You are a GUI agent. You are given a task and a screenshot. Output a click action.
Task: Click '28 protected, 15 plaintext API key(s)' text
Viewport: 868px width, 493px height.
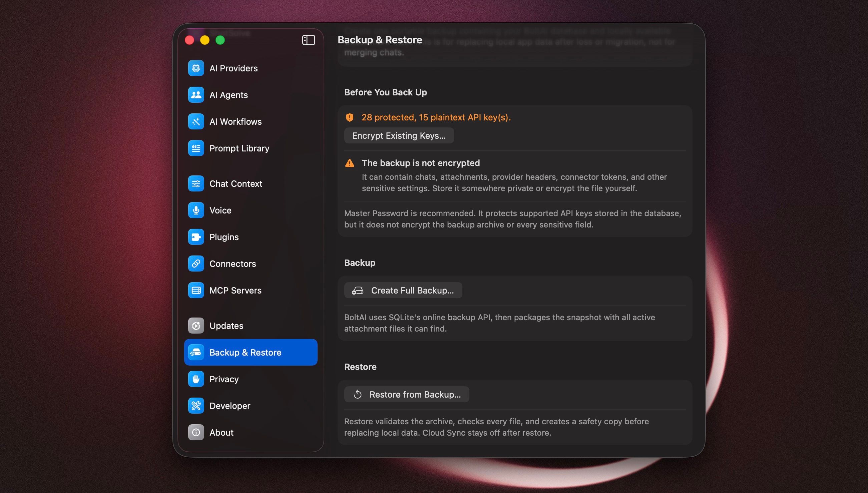pos(436,117)
